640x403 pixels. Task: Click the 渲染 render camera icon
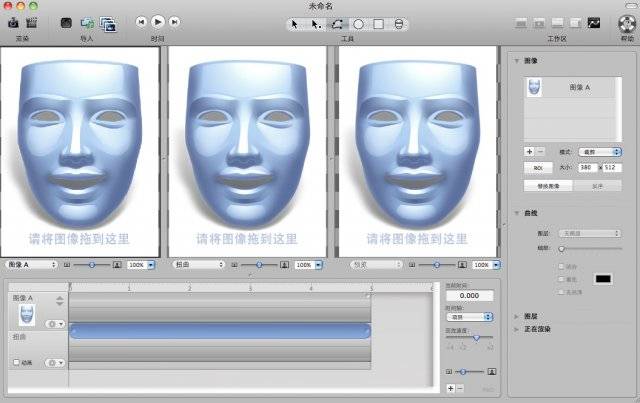(x=14, y=21)
